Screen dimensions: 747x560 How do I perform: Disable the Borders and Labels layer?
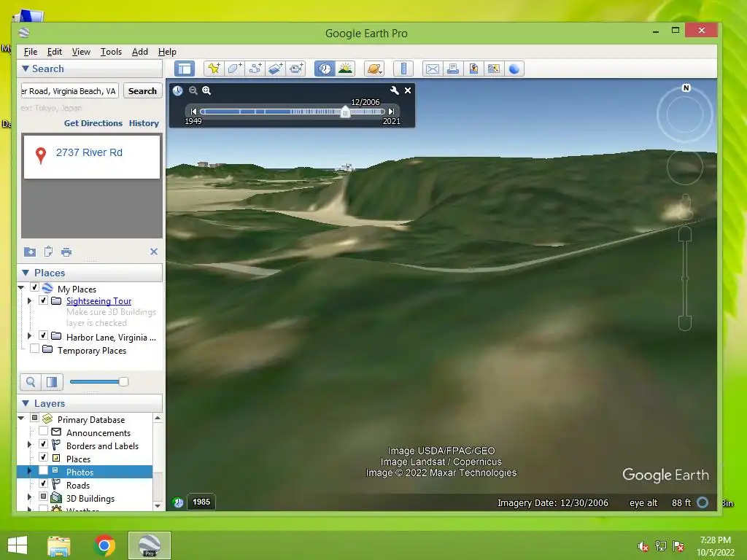coord(43,444)
